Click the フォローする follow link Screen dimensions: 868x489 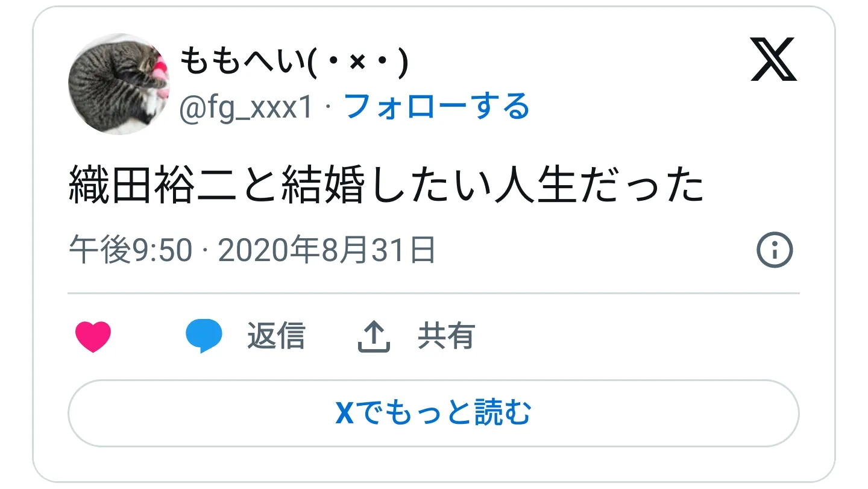click(436, 107)
